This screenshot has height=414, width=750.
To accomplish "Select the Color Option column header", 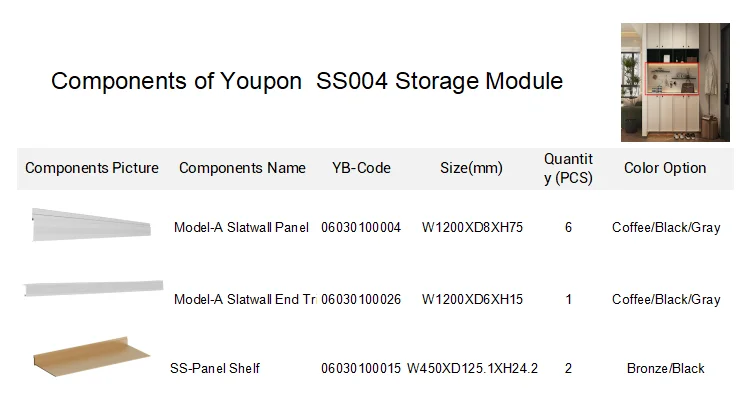I will 665,168.
